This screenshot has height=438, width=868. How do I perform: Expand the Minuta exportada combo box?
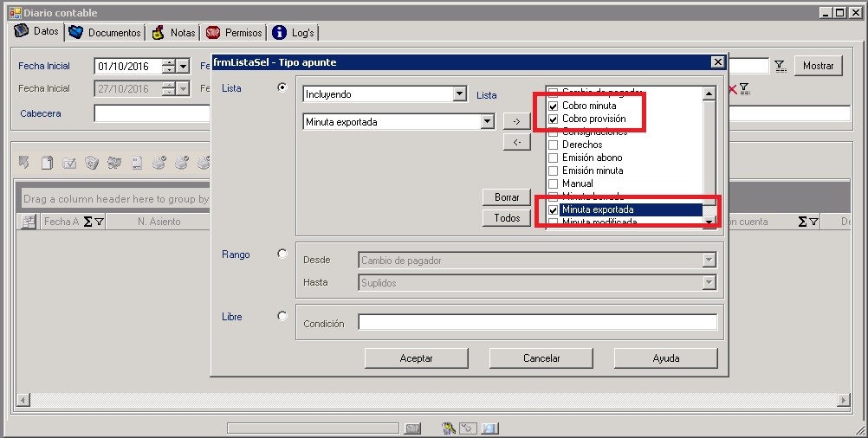[x=487, y=122]
